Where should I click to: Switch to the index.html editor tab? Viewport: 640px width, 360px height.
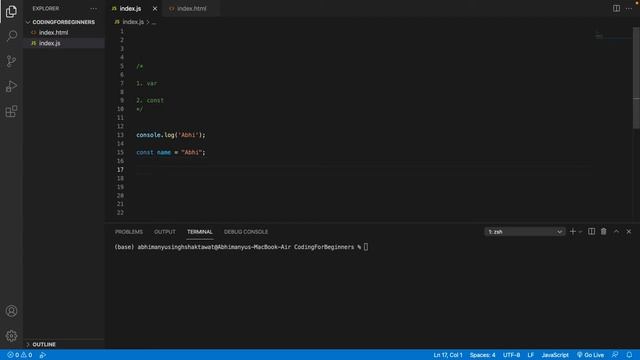tap(191, 9)
